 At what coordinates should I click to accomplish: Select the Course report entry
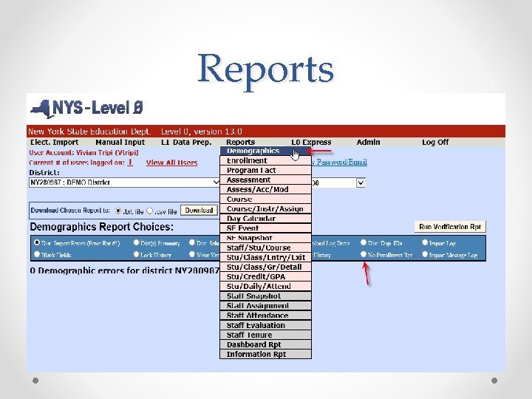(x=265, y=199)
